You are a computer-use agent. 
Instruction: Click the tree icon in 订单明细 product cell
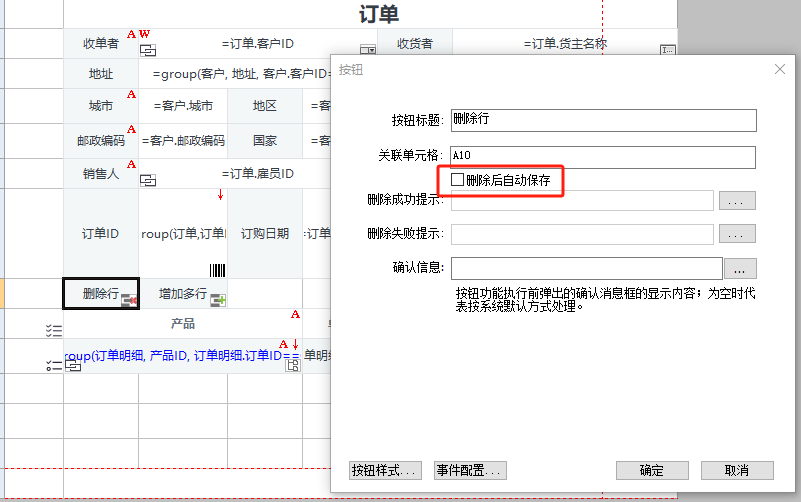(x=293, y=366)
